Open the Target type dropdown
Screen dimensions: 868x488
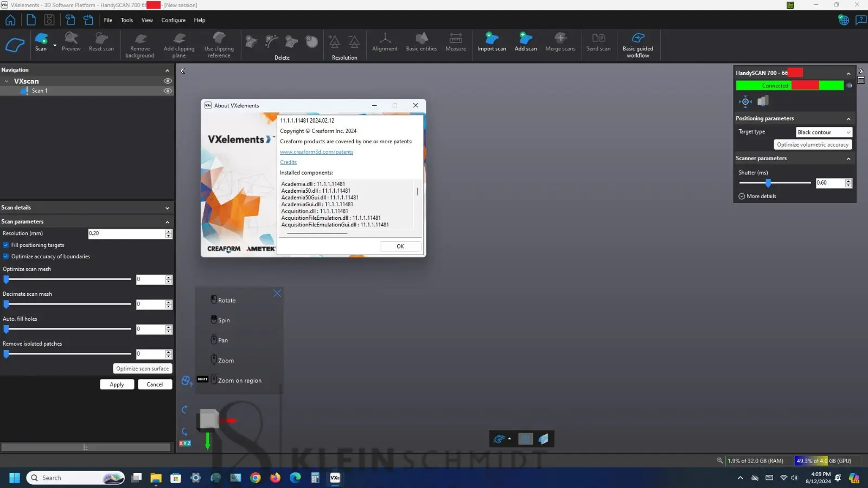(824, 132)
